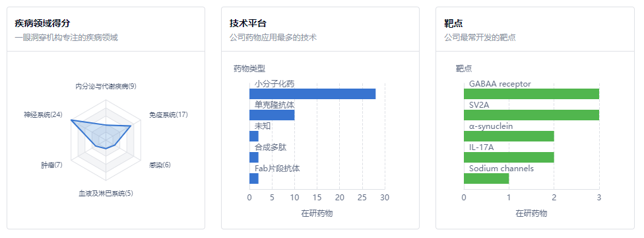Click the 血液及淋巴系统(5) label
The image size is (644, 238).
pyautogui.click(x=106, y=193)
